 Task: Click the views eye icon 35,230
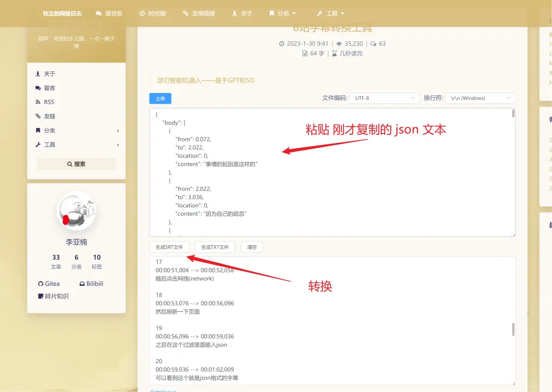click(x=339, y=44)
